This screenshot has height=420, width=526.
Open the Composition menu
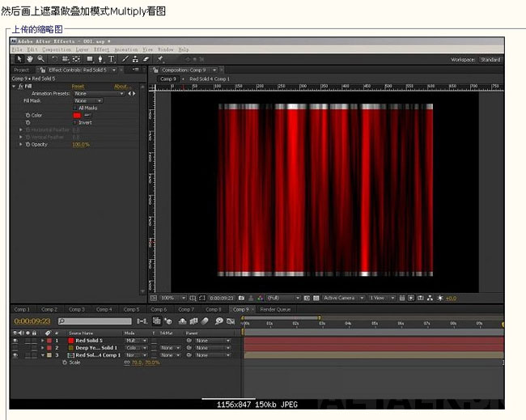click(57, 49)
